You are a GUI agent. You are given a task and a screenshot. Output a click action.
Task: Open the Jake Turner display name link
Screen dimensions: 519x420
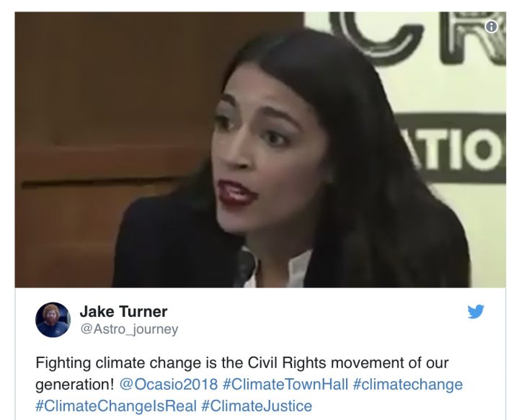pyautogui.click(x=123, y=311)
